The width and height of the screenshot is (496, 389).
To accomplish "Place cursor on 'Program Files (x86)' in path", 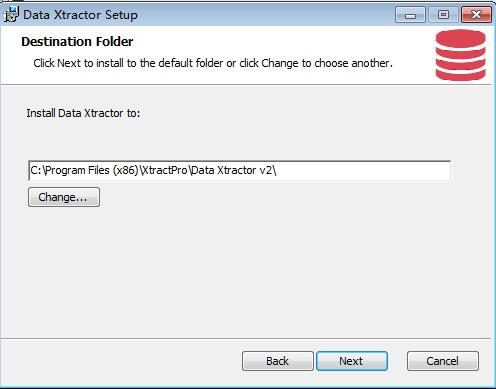I will click(92, 170).
